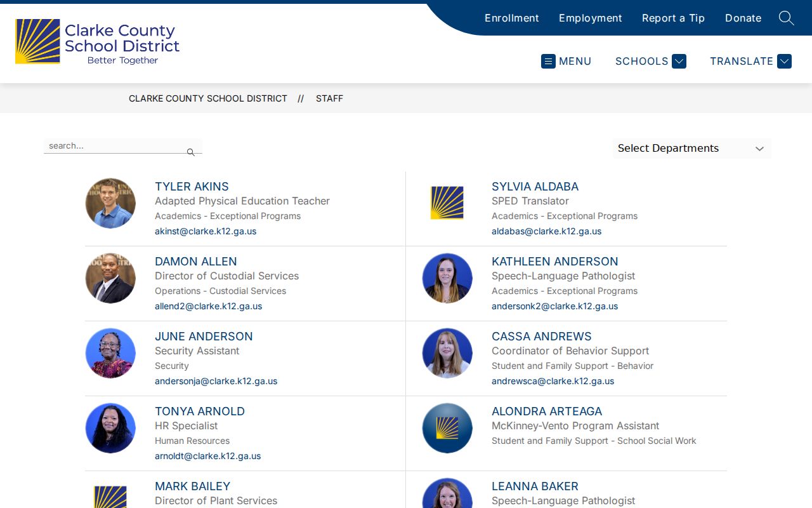Screen dimensions: 812x508
Task: Email andrewsca@clarke.k12.ga.us
Action: coord(553,381)
